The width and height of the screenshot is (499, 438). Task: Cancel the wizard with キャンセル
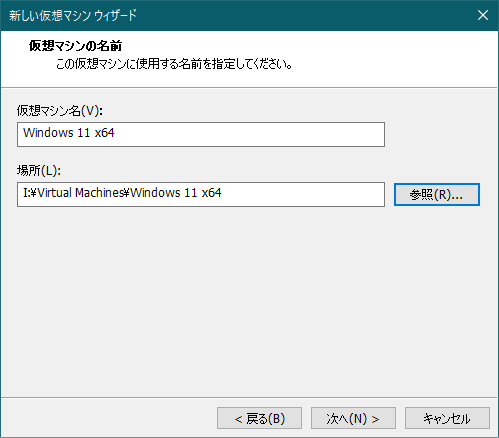click(447, 418)
